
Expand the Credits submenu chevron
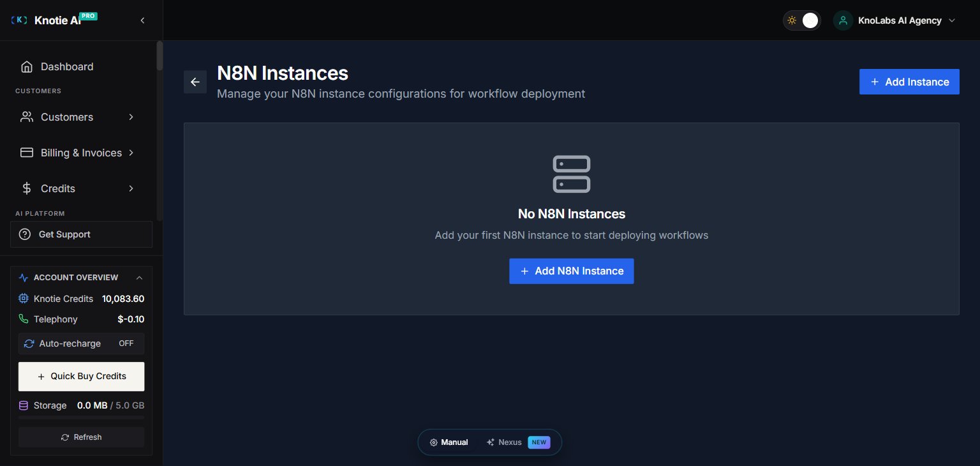coord(131,188)
